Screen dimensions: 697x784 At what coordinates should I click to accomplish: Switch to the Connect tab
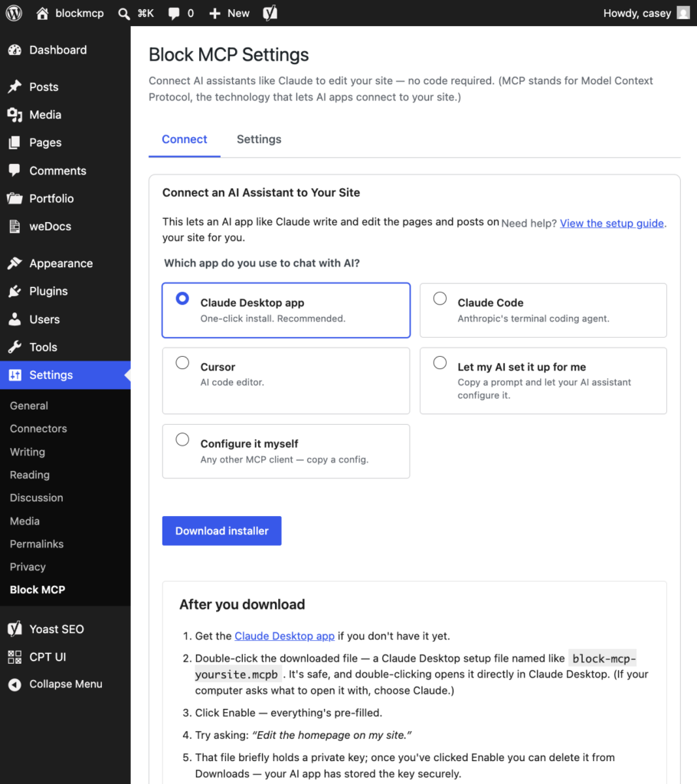[x=184, y=139]
